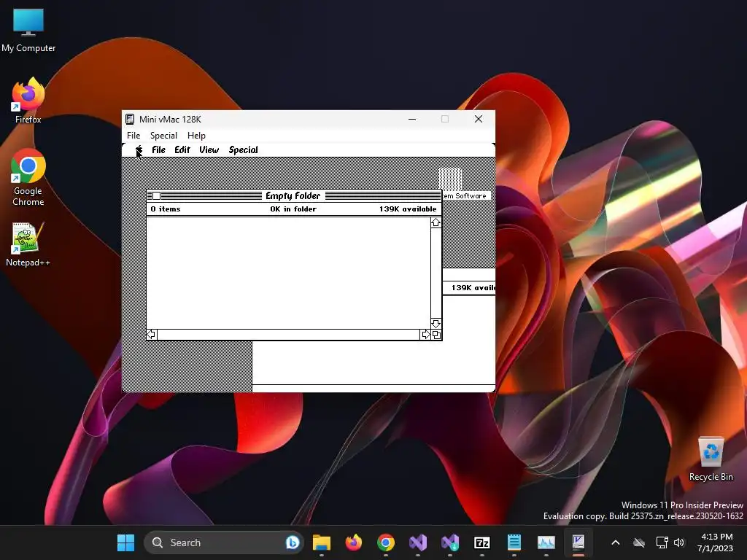The height and width of the screenshot is (560, 747).
Task: Click the Empty Folder scroll right arrow
Action: [425, 335]
